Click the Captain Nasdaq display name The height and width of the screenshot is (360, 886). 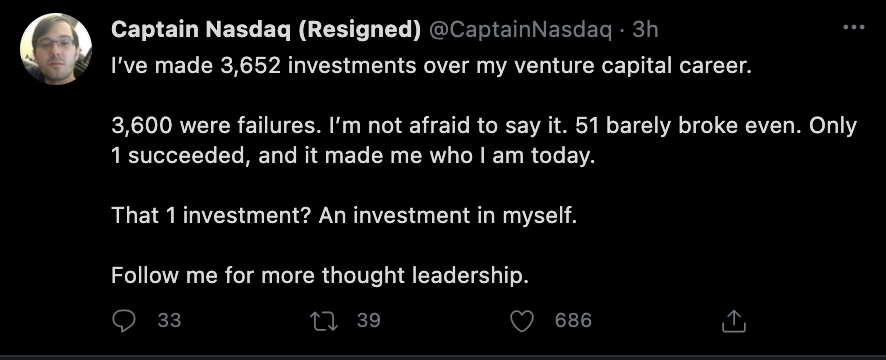pyautogui.click(x=266, y=29)
